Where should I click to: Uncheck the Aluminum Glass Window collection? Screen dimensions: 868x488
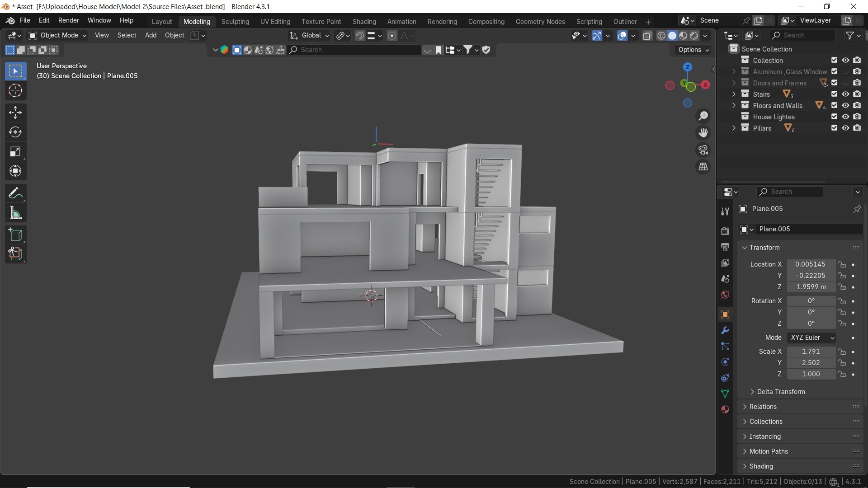point(834,71)
